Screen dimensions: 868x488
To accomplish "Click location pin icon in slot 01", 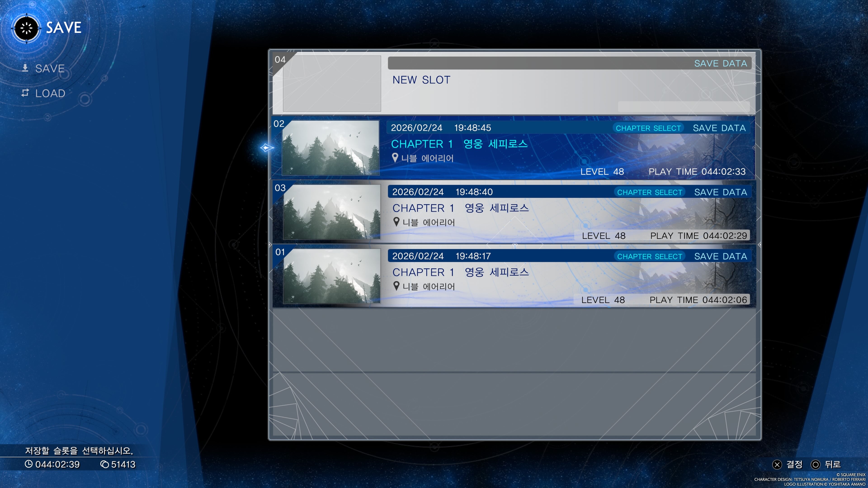I will pyautogui.click(x=397, y=286).
